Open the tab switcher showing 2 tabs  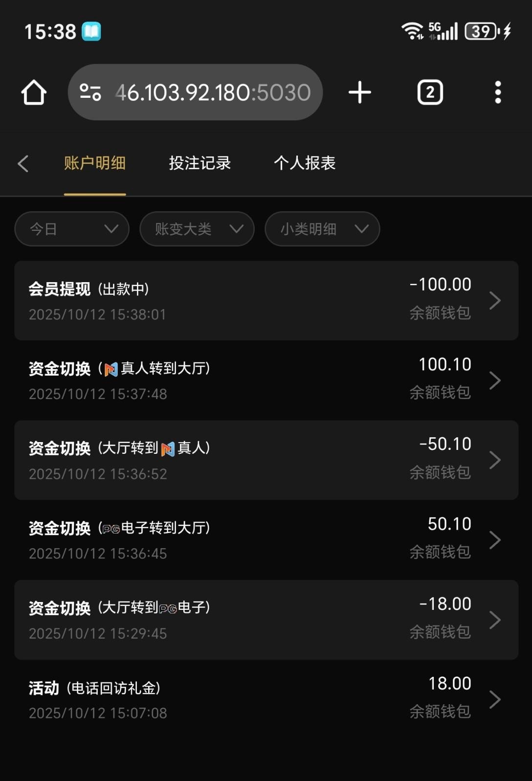430,92
